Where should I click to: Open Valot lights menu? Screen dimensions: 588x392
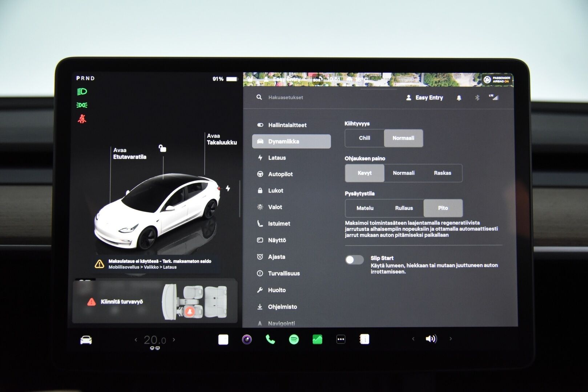click(291, 207)
